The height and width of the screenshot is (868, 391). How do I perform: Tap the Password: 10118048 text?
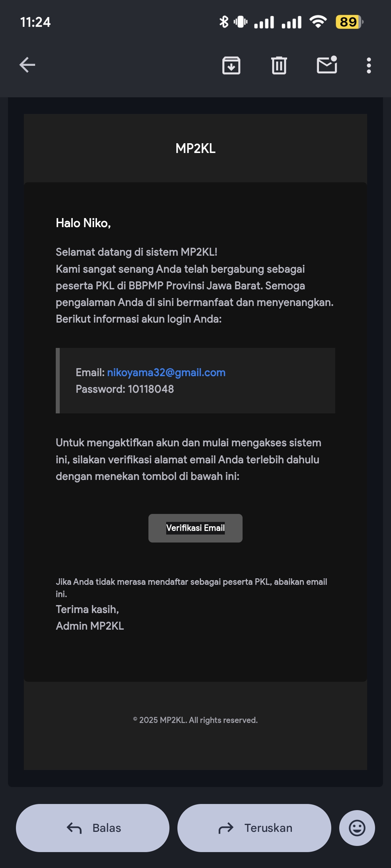tap(125, 389)
